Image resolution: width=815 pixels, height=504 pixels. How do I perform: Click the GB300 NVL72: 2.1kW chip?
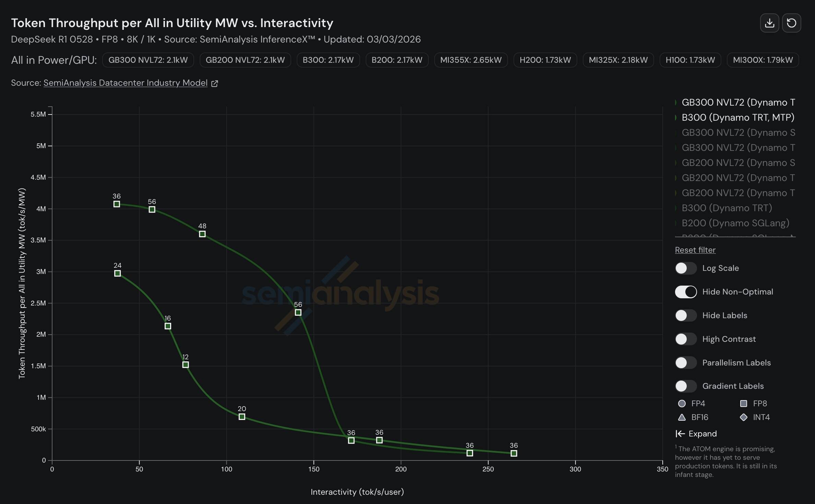point(148,60)
